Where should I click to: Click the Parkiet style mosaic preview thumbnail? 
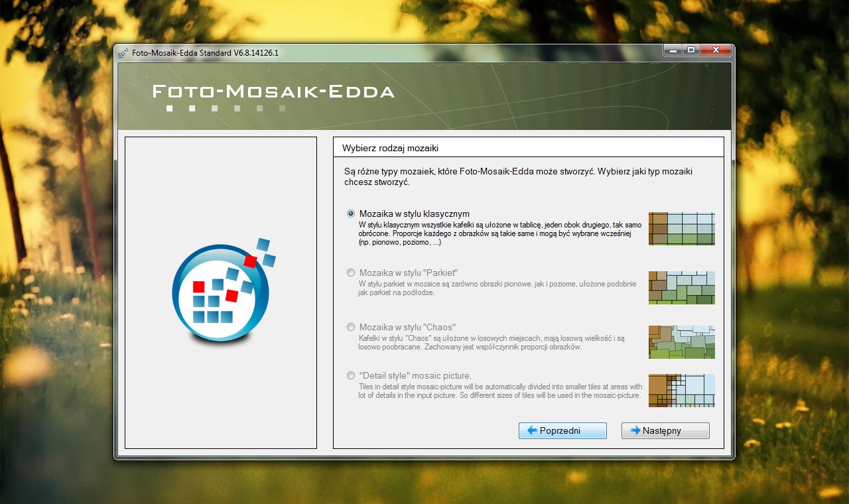682,287
